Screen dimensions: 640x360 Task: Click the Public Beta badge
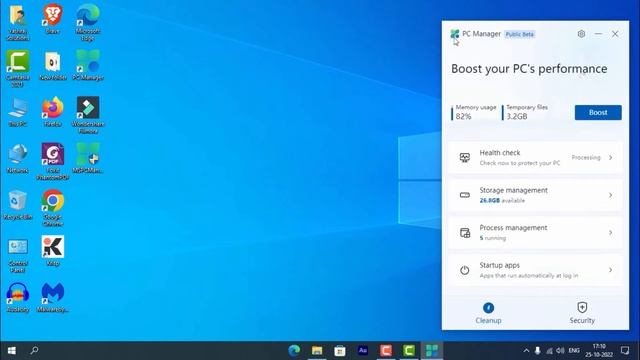point(520,34)
